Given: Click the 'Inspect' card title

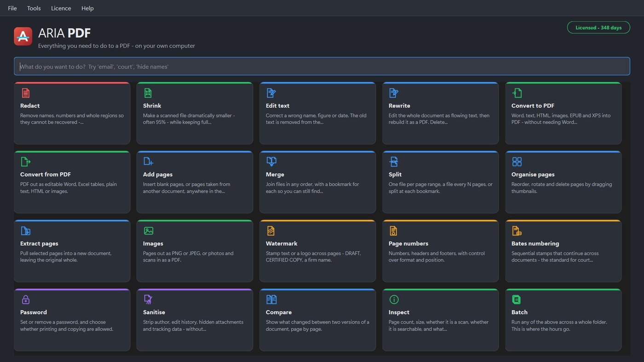Looking at the screenshot, I should point(399,312).
